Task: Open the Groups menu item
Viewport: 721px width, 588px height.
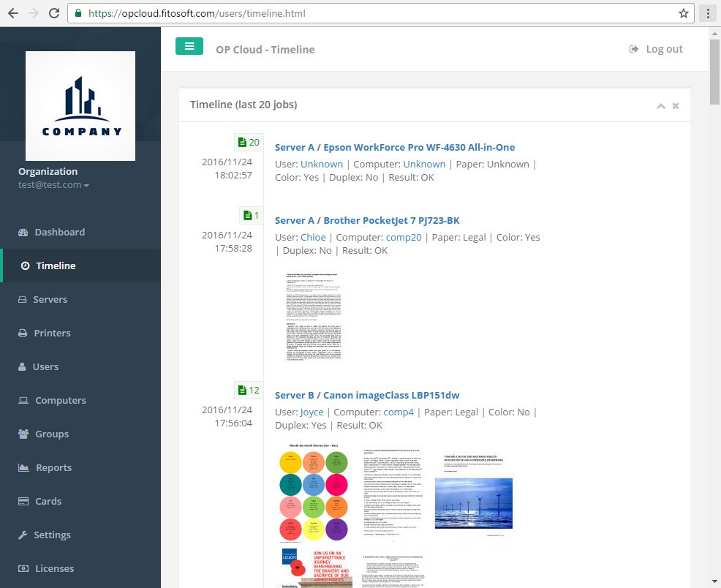Action: (80, 434)
